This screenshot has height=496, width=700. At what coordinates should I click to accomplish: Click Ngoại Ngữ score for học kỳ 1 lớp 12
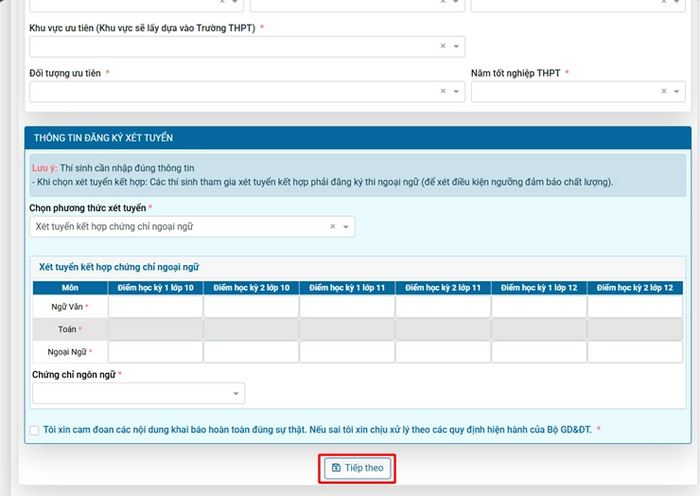pos(539,352)
